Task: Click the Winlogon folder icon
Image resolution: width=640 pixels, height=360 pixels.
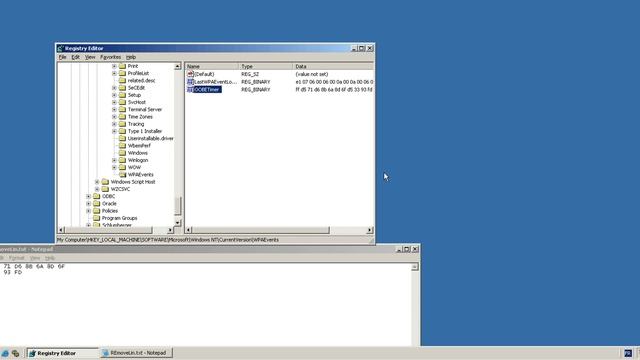Action: coord(122,160)
